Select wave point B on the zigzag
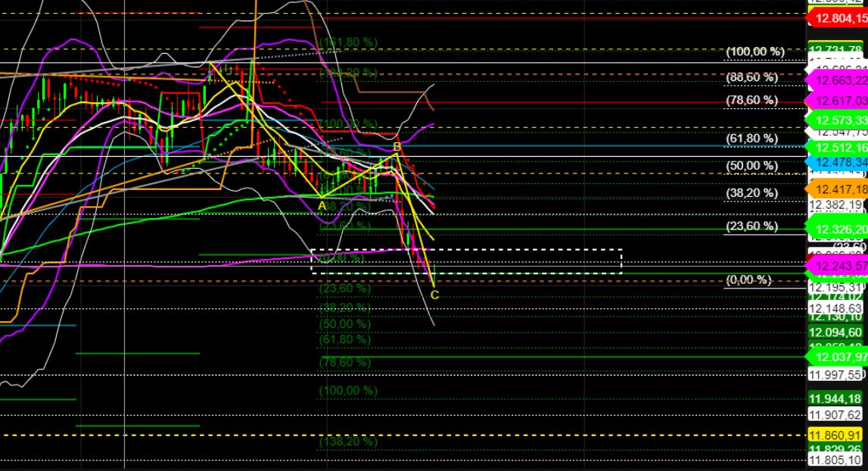868x471 pixels. pos(397,146)
